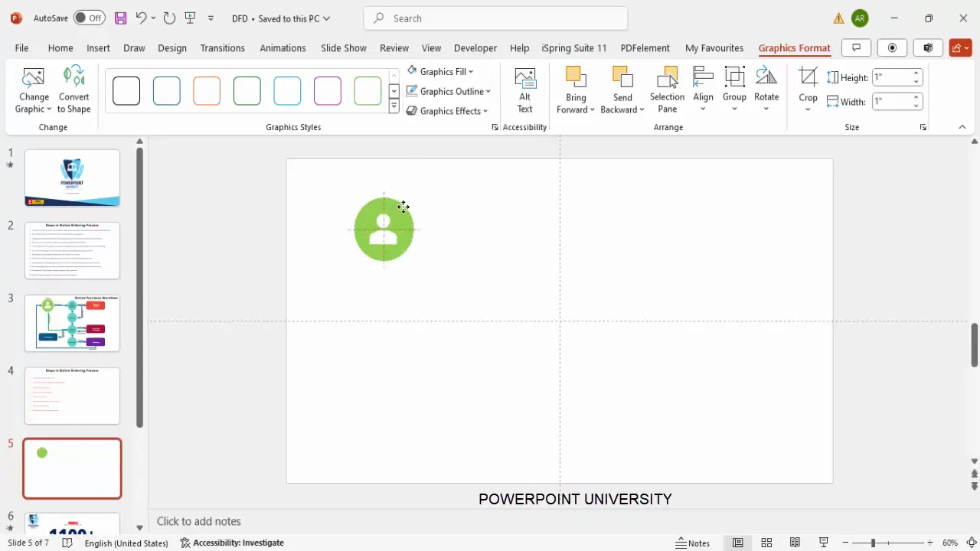The height and width of the screenshot is (551, 980).
Task: Click the Undo arrow icon
Action: [141, 18]
